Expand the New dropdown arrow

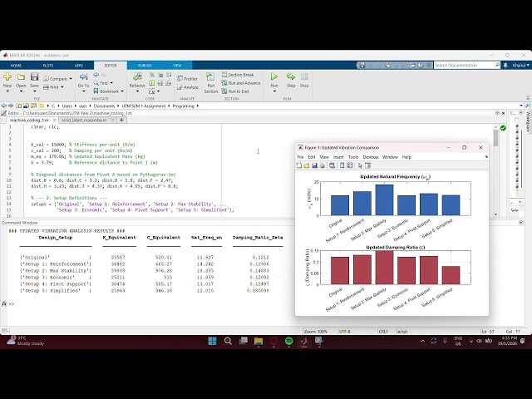[x=7, y=91]
